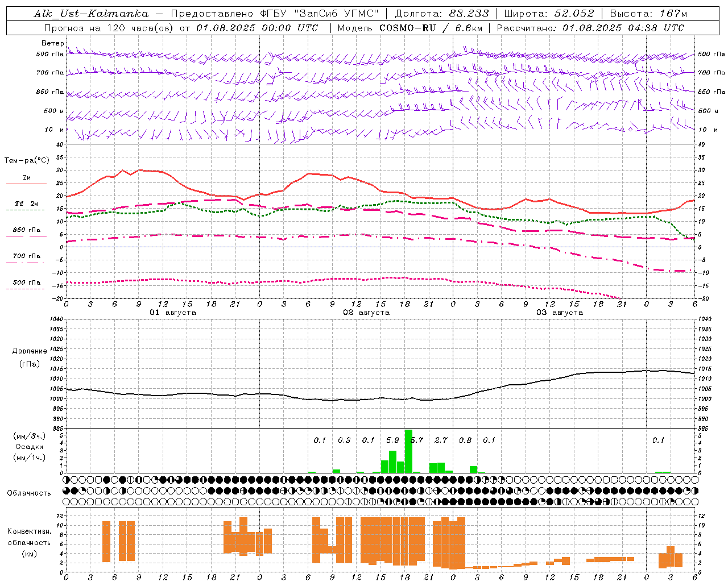This screenshot has height=582, width=728.
Task: Click the dash-dot legend line for 700 гПа
Action: click(25, 263)
